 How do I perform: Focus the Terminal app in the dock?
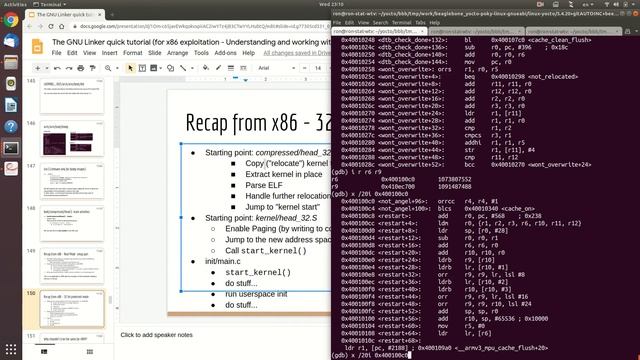coord(11,148)
